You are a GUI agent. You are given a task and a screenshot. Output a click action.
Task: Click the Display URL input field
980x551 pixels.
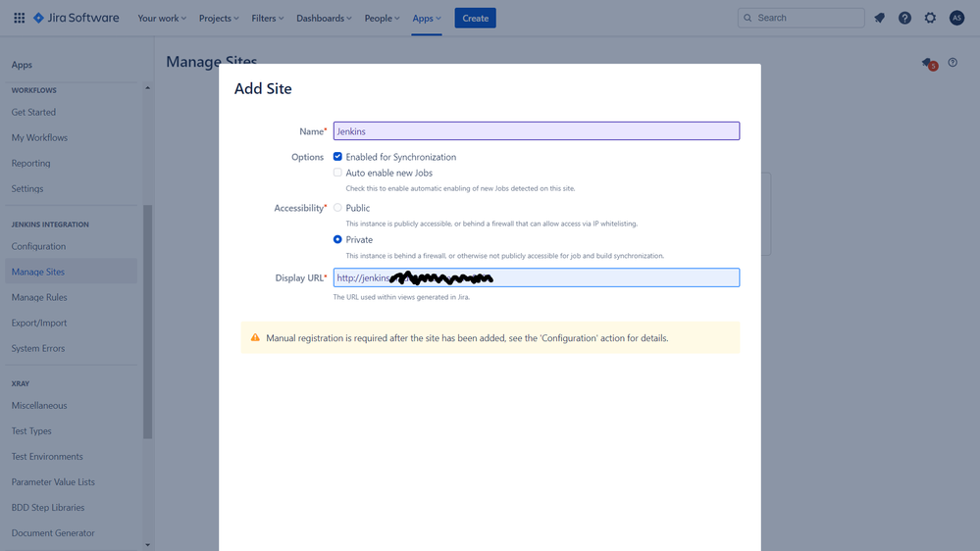click(537, 277)
